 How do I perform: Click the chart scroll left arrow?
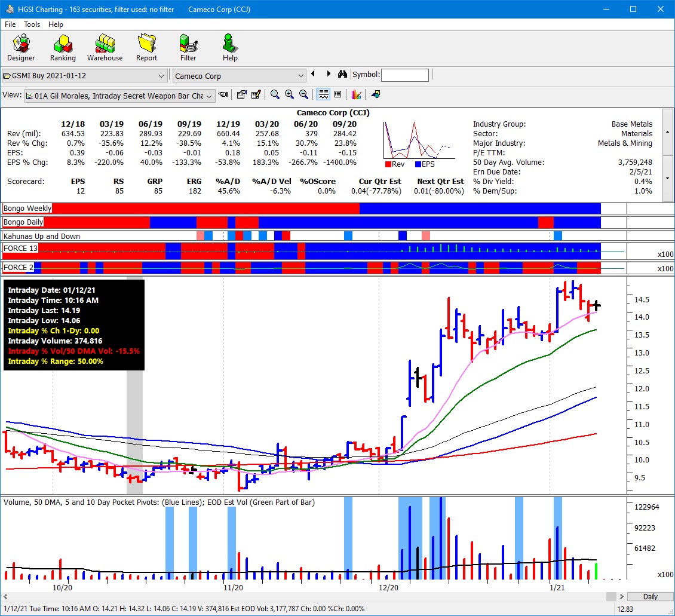tap(5, 597)
